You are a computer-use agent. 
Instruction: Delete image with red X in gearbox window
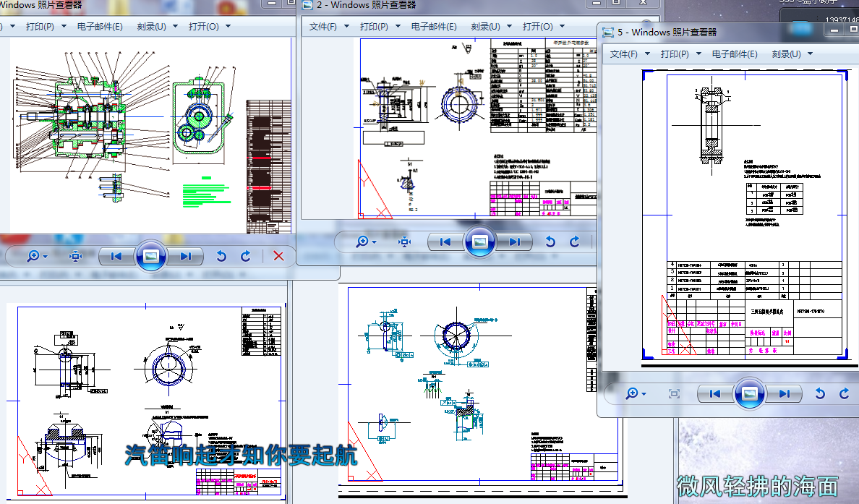[278, 256]
